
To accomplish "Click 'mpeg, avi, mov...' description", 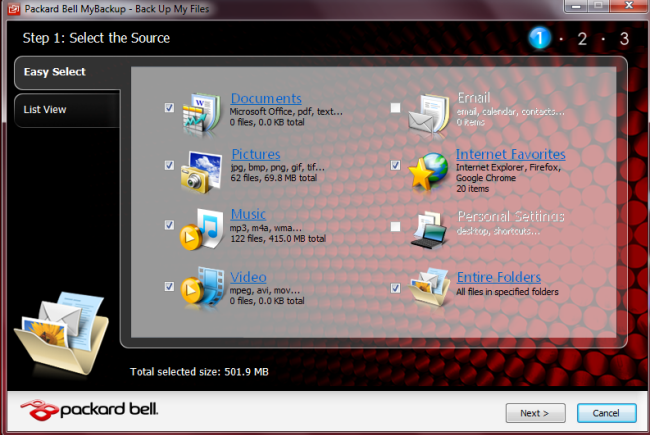I will click(264, 290).
